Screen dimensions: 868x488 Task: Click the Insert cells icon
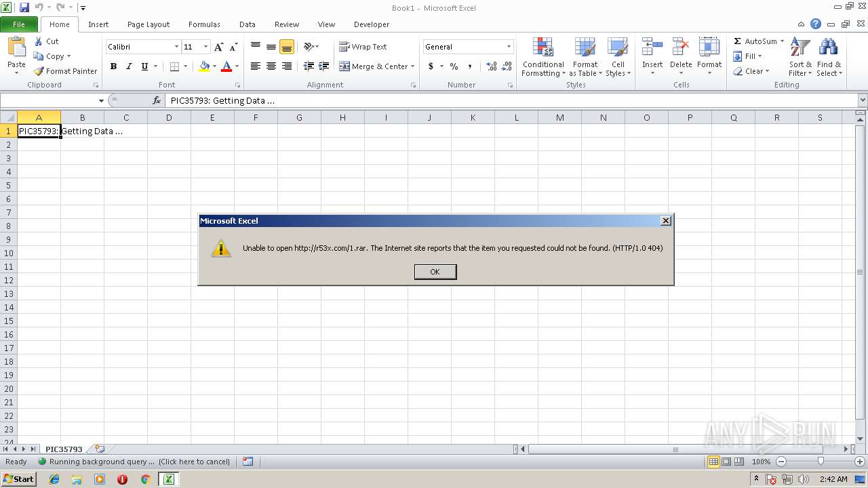(x=652, y=47)
